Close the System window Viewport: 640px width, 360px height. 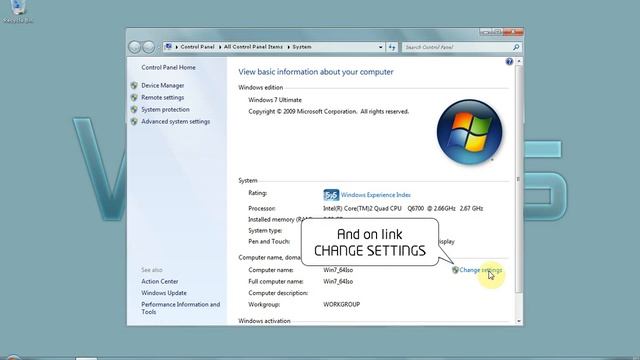click(513, 31)
